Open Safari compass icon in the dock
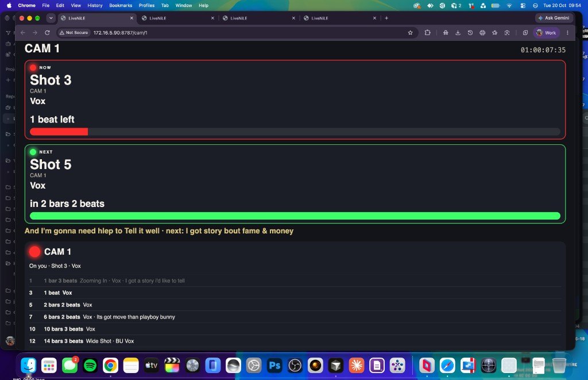 point(447,365)
